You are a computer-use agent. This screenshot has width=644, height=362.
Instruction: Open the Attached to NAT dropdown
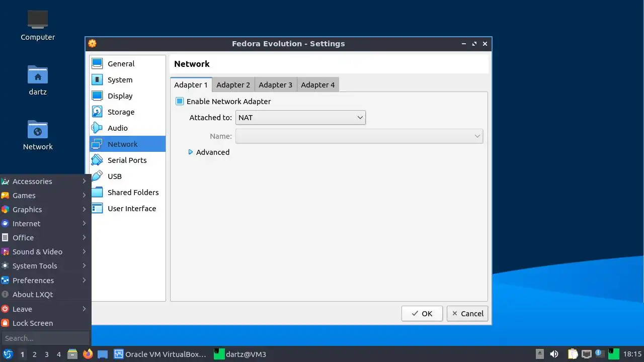300,118
